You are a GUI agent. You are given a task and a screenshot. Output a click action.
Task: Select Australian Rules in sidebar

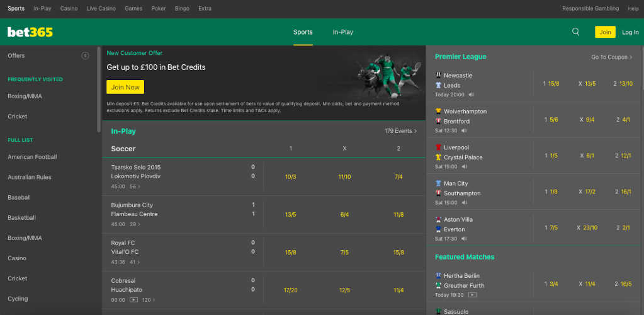click(x=30, y=177)
